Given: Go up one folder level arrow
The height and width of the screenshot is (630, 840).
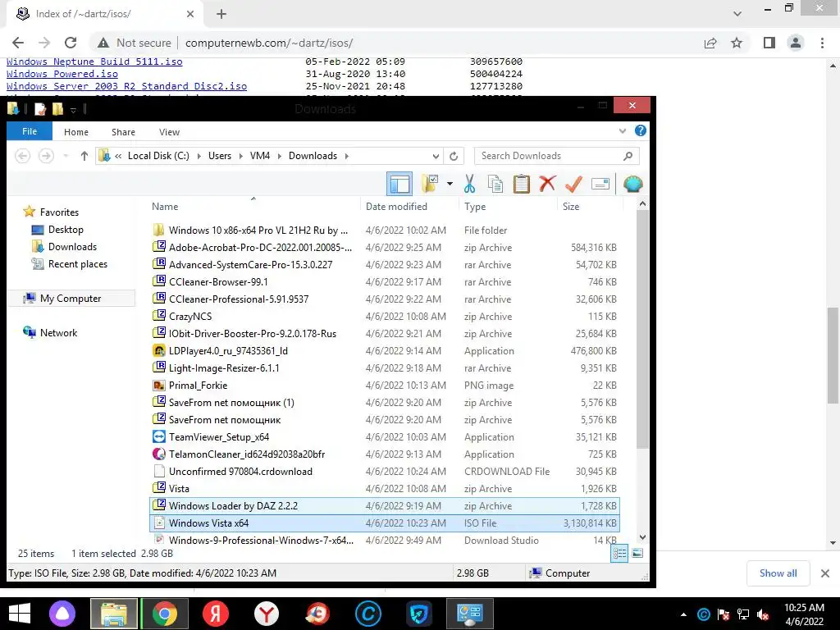Looking at the screenshot, I should (x=84, y=156).
